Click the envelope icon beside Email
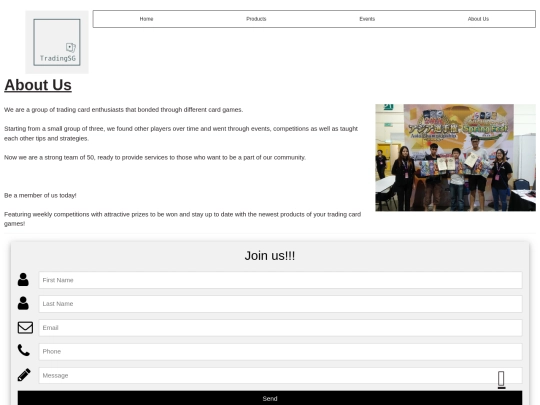This screenshot has width=540, height=405. tap(25, 328)
